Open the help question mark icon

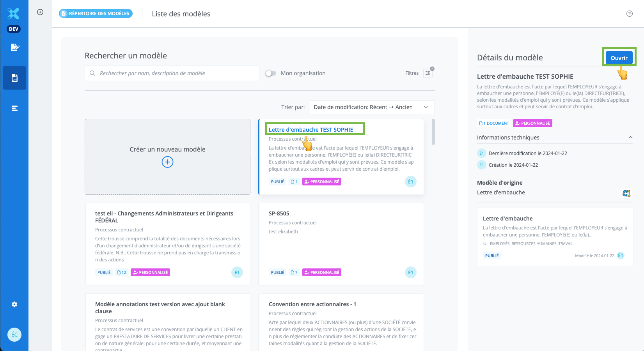pyautogui.click(x=629, y=14)
